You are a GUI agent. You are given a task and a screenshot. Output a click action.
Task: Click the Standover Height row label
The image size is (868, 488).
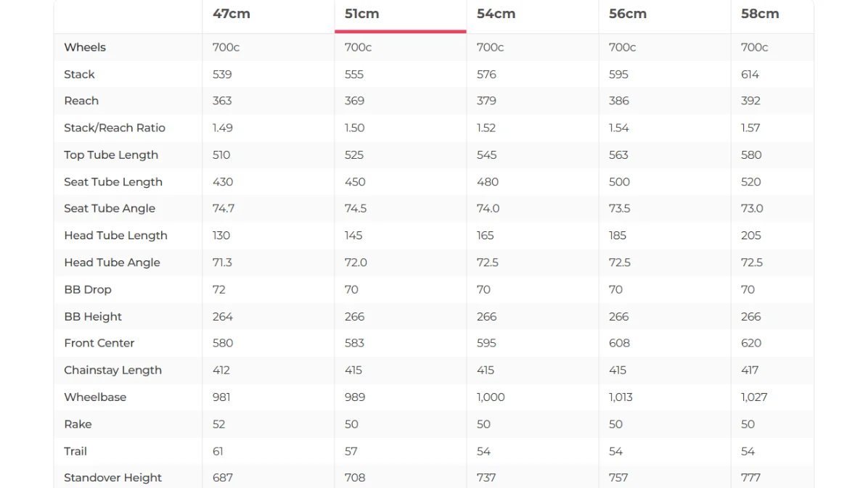point(113,478)
